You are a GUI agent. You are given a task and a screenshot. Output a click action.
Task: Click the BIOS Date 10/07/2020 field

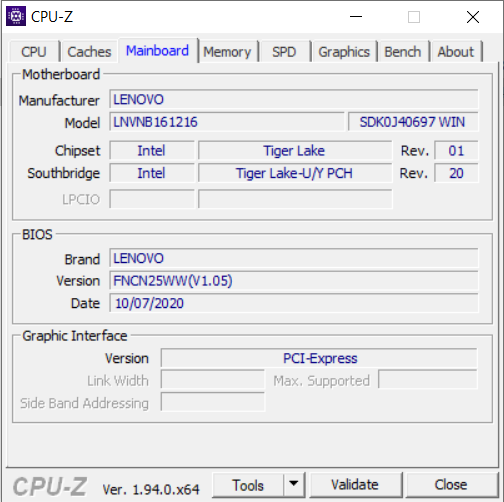tap(294, 303)
